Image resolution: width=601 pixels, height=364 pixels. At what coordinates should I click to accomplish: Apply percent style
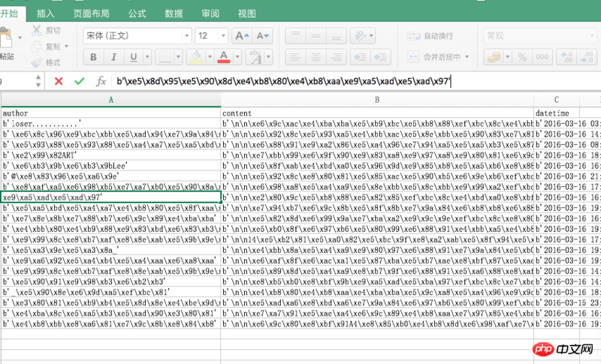coord(522,57)
